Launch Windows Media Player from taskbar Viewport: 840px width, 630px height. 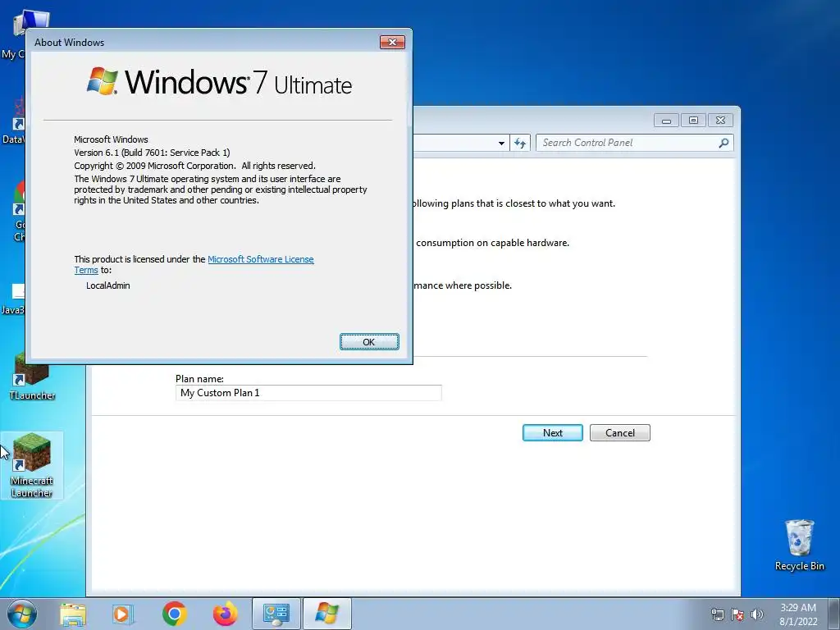pos(123,614)
